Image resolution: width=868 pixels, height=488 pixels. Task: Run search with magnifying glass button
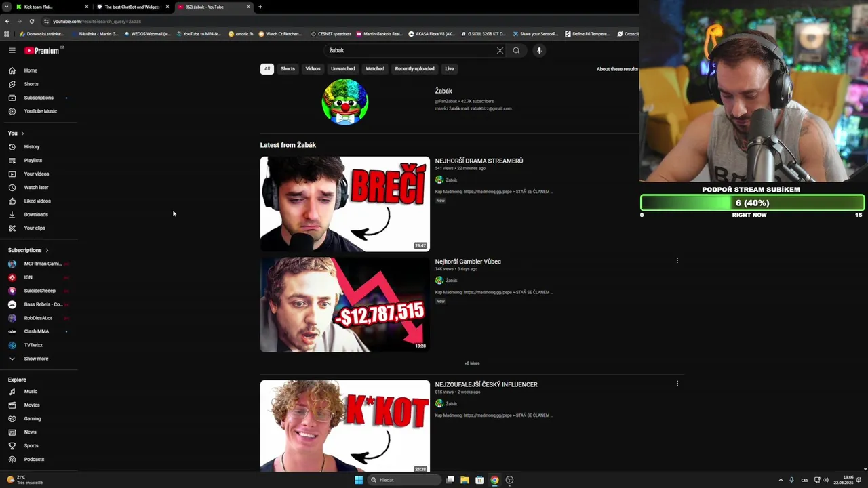tap(516, 50)
